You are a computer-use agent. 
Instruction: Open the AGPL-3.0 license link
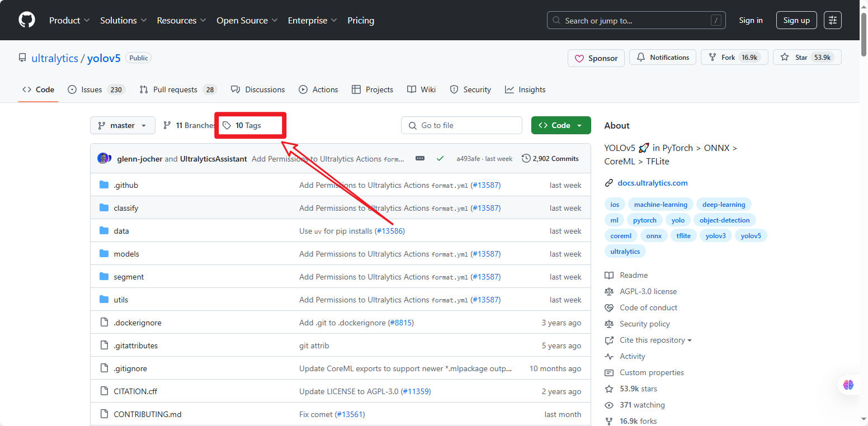coord(648,291)
